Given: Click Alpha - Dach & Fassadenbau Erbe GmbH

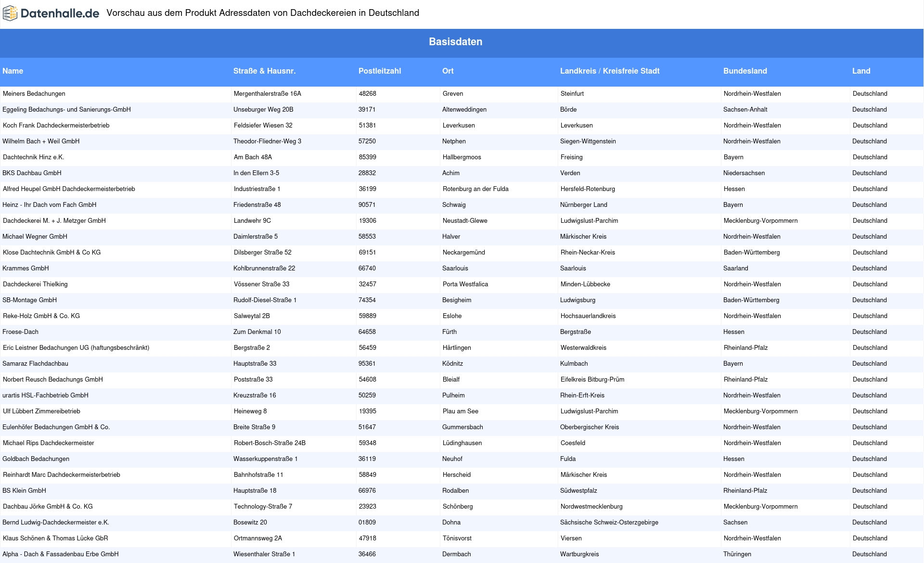Looking at the screenshot, I should point(61,554).
